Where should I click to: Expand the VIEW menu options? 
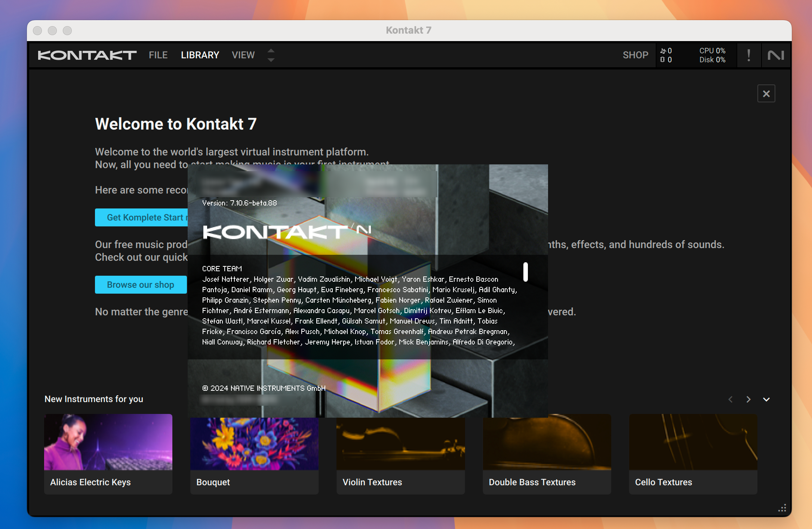point(243,55)
